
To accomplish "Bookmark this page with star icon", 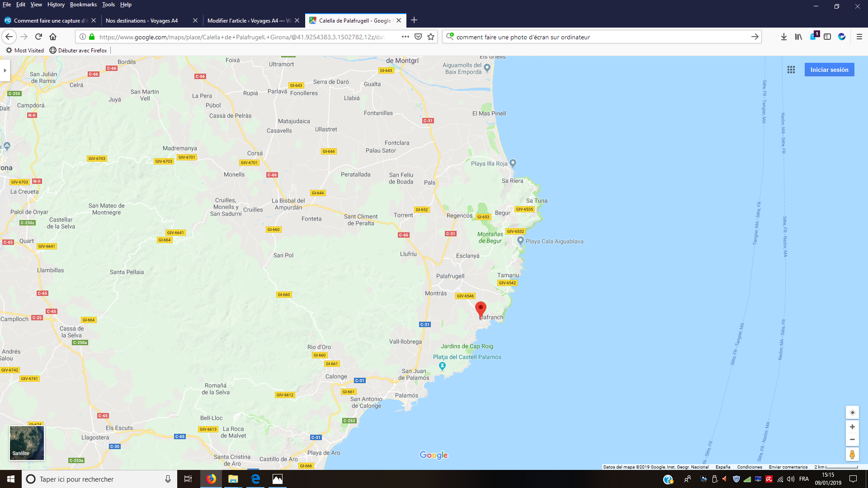I will (431, 37).
